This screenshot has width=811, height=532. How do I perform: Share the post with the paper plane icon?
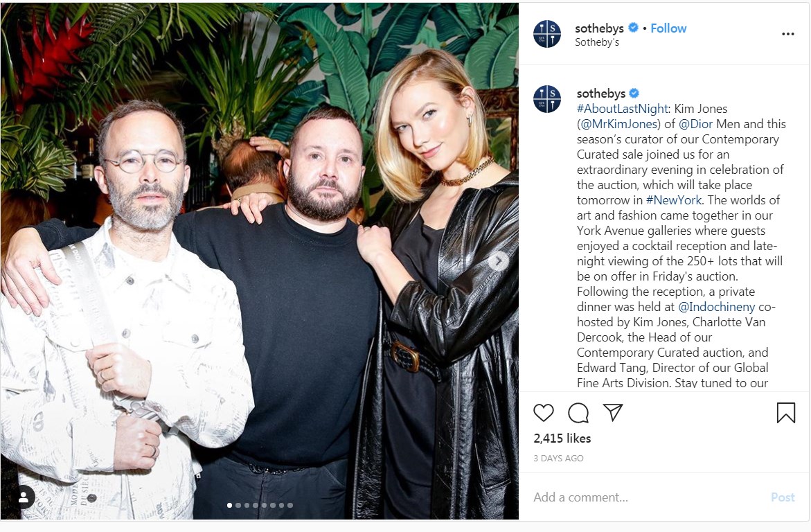point(613,412)
